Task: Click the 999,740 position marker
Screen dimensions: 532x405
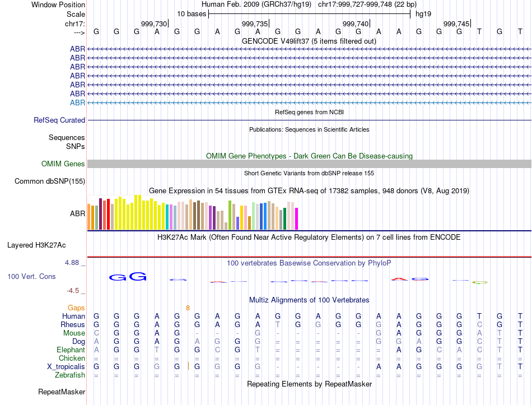Action: [x=356, y=24]
